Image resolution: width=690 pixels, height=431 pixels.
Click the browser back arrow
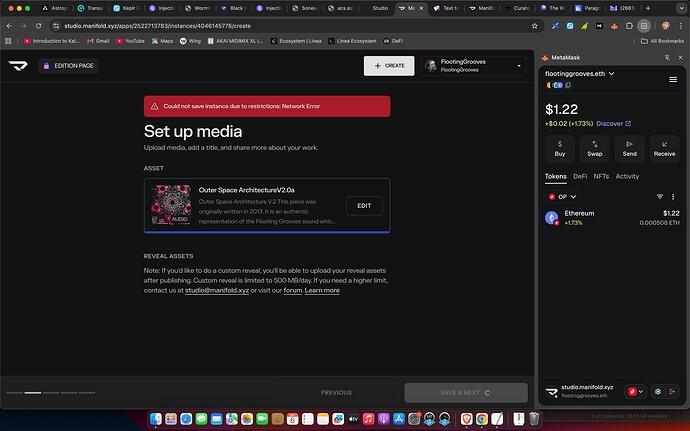point(9,26)
